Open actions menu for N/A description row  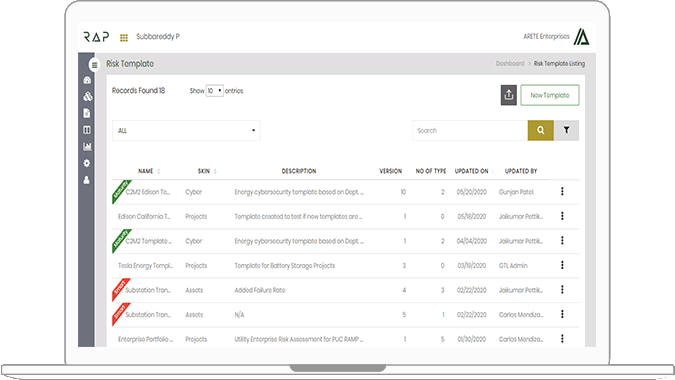[x=562, y=314]
